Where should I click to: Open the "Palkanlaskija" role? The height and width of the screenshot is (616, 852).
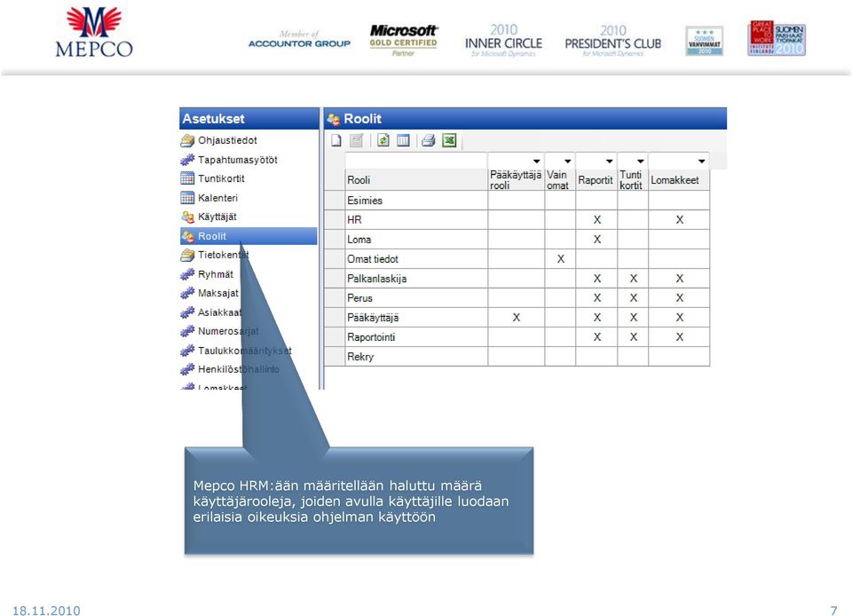click(x=376, y=279)
